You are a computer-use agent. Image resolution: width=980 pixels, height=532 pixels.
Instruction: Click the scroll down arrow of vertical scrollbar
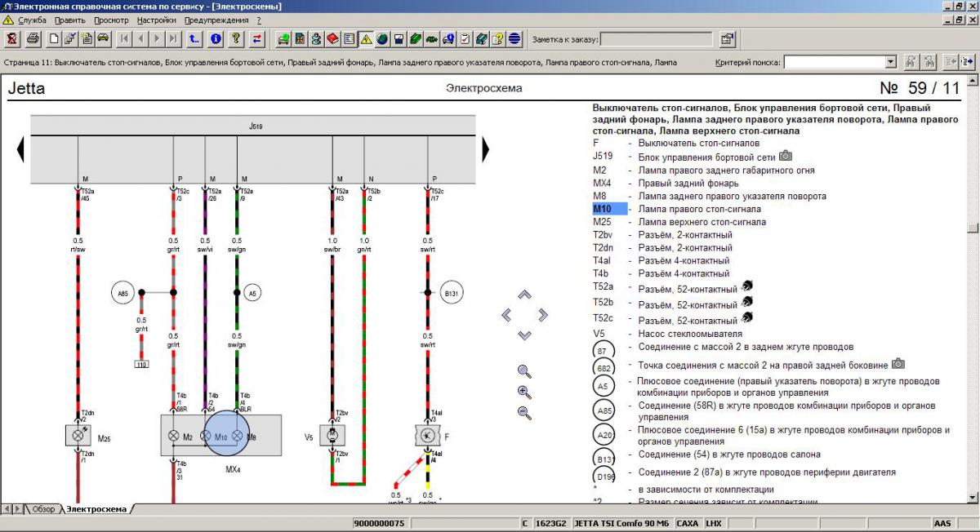point(971,497)
